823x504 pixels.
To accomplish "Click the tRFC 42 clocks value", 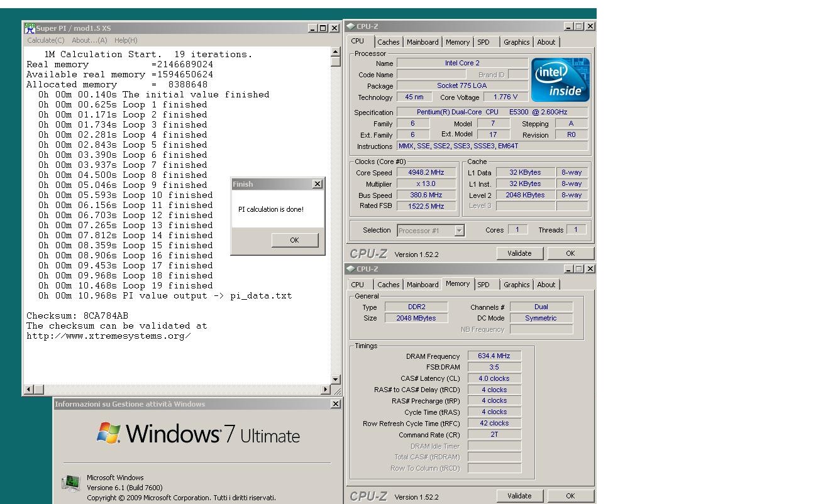I will (494, 423).
